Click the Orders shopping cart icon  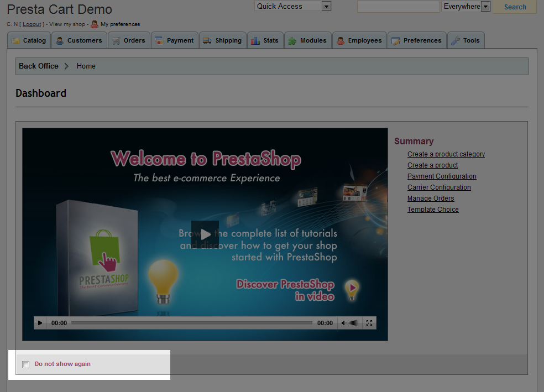click(x=116, y=41)
